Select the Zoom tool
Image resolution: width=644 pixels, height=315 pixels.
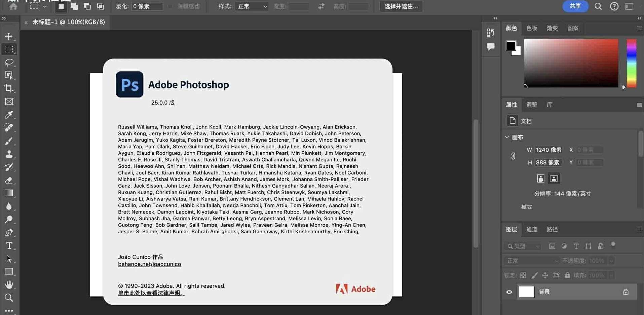pyautogui.click(x=9, y=298)
